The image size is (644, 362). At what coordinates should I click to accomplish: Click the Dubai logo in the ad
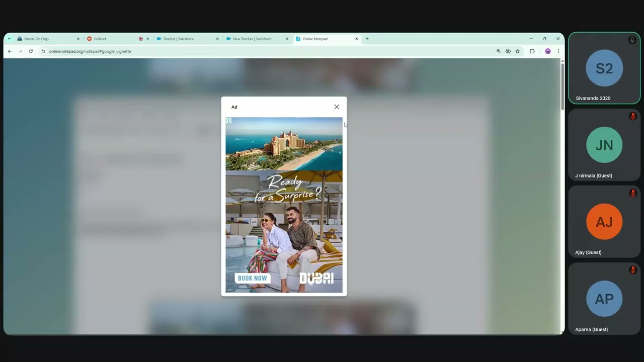(316, 278)
